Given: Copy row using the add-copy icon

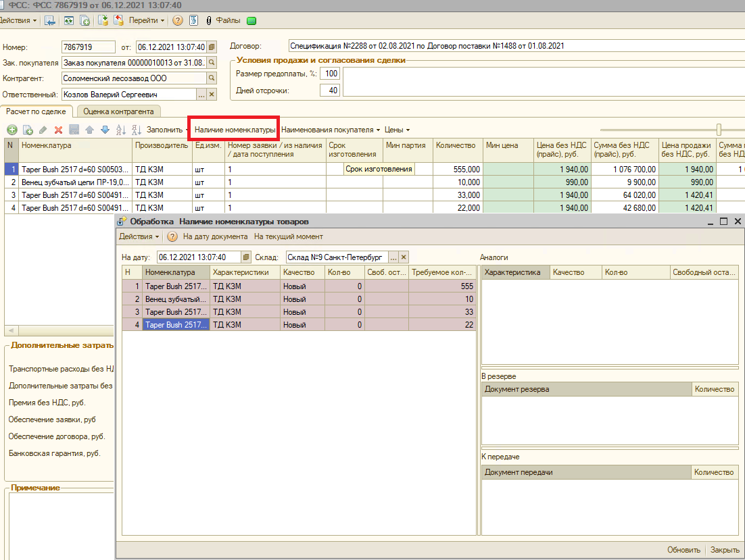Looking at the screenshot, I should pos(28,130).
